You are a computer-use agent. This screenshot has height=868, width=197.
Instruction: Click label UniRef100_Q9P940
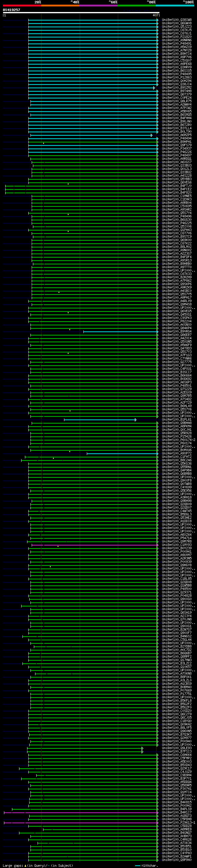point(177,860)
